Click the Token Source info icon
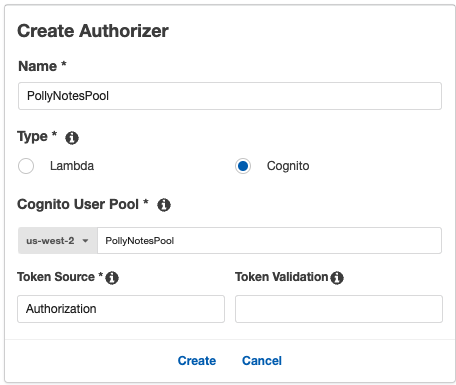The width and height of the screenshot is (456, 385). pos(112,277)
